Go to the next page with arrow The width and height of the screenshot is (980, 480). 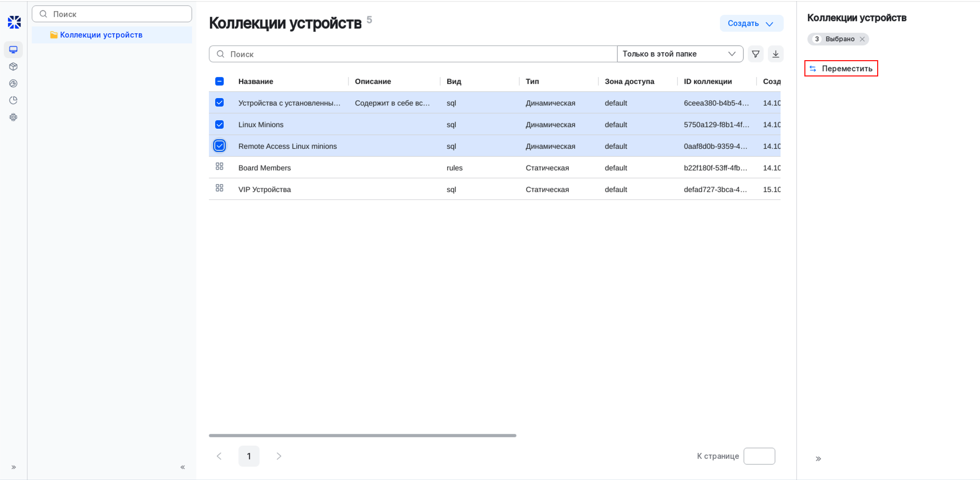click(278, 456)
